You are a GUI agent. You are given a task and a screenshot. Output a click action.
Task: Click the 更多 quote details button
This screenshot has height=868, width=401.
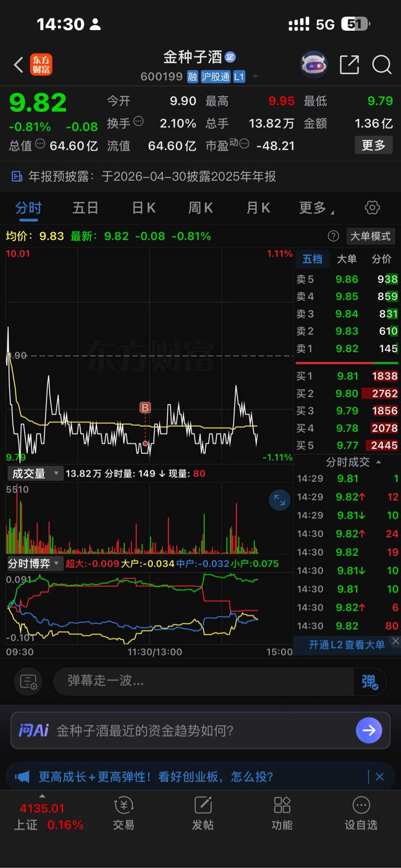coord(373,145)
